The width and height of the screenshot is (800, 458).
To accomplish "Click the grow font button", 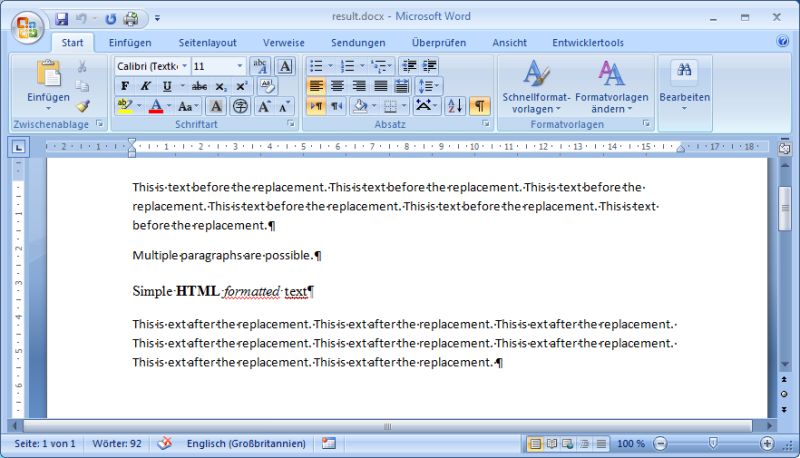I will click(x=264, y=107).
